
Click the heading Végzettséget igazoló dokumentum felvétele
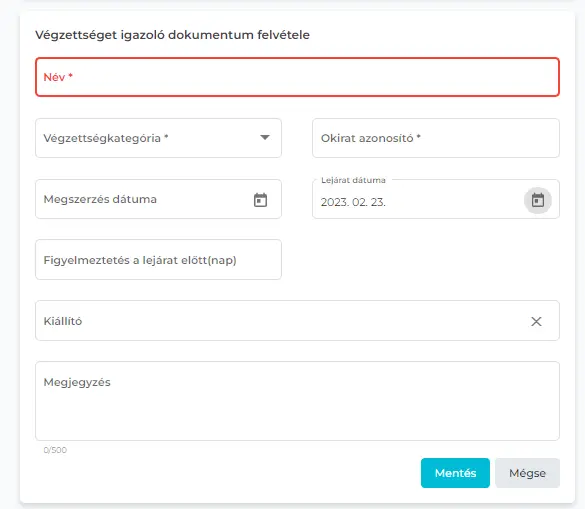click(172, 35)
